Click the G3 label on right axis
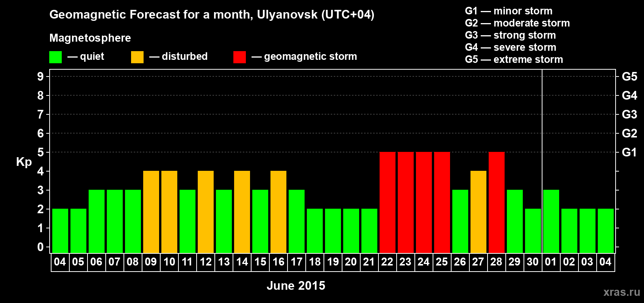The width and height of the screenshot is (644, 303). point(629,114)
